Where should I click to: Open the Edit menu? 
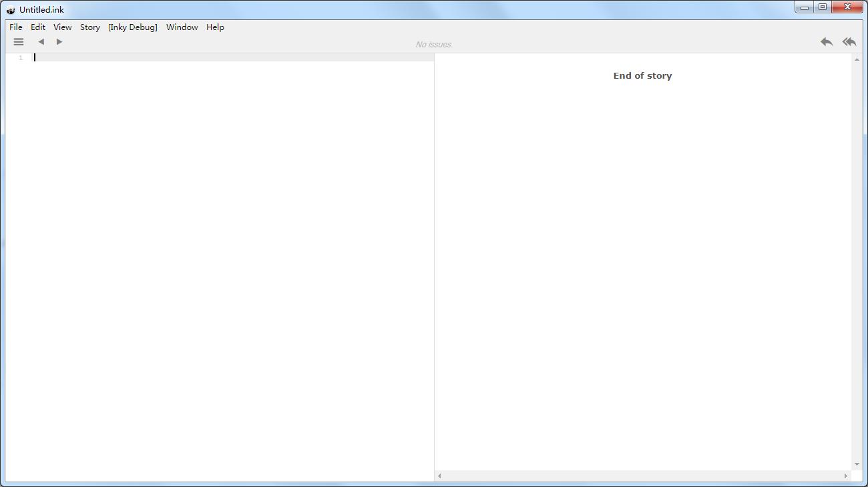[38, 27]
